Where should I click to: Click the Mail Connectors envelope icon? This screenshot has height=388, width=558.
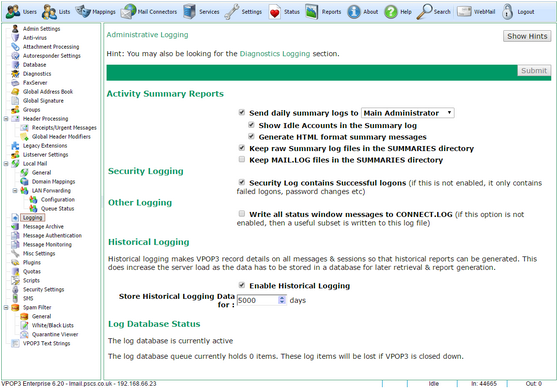[128, 11]
